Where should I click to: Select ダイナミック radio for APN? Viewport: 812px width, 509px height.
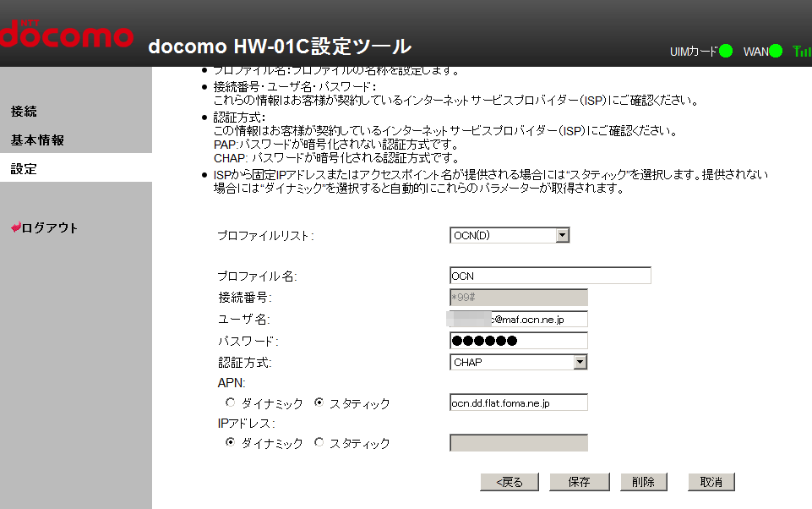231,402
